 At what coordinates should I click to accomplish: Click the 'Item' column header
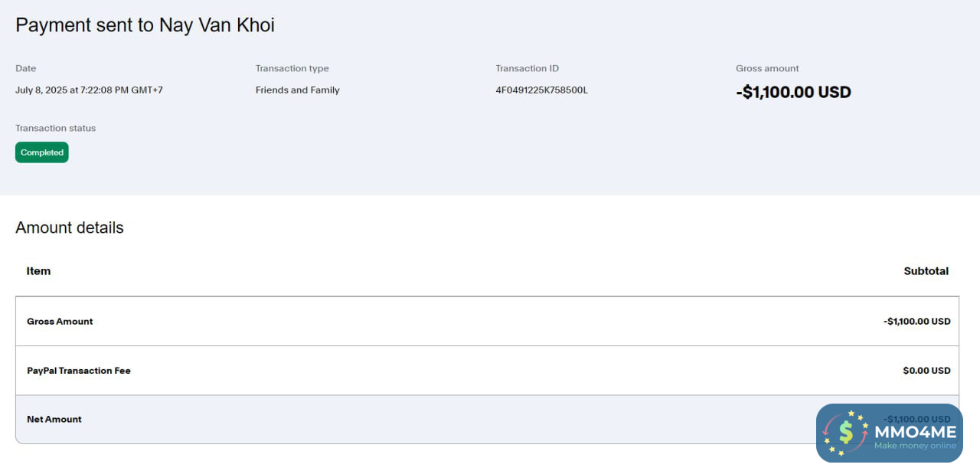pyautogui.click(x=38, y=271)
